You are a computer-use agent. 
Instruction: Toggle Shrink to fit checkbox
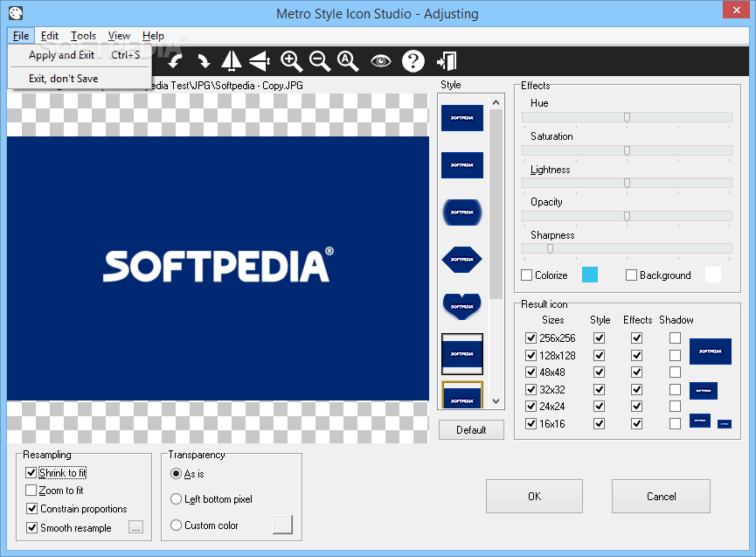tap(31, 472)
